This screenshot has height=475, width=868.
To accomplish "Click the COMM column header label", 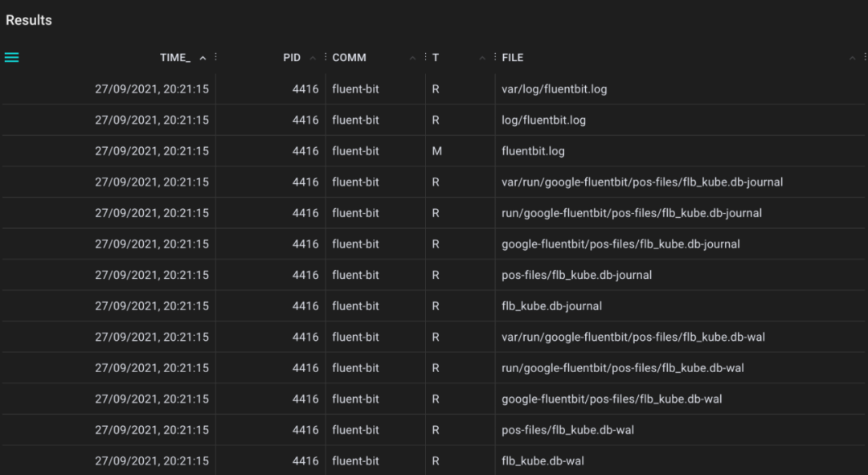I will click(x=350, y=58).
